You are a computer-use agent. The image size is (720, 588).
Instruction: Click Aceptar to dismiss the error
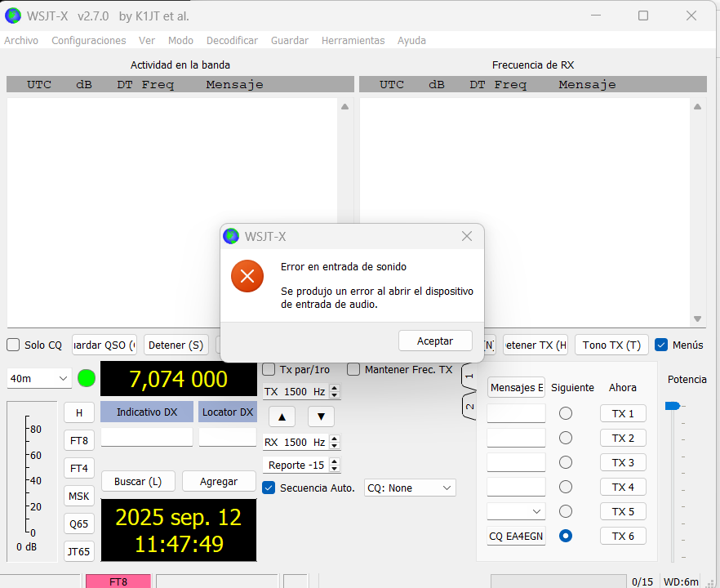click(435, 341)
